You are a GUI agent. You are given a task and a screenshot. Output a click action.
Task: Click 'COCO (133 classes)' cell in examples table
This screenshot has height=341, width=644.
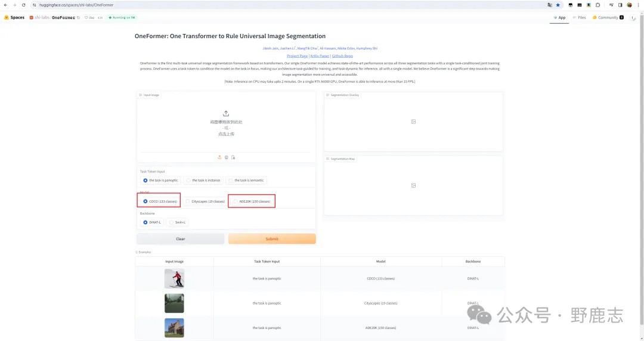pyautogui.click(x=380, y=278)
